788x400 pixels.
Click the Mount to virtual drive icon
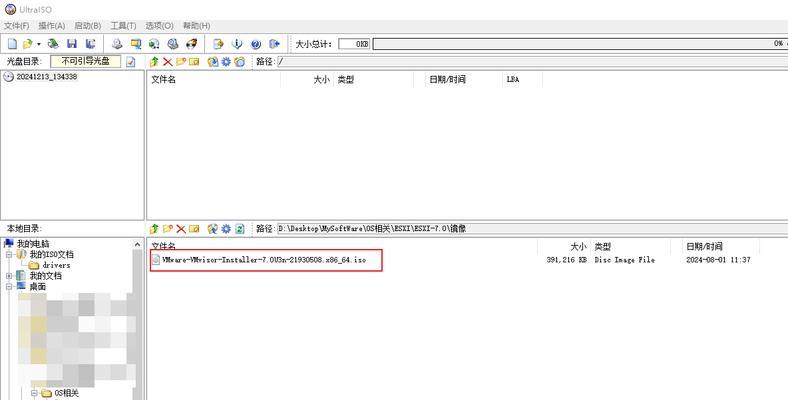pos(173,44)
